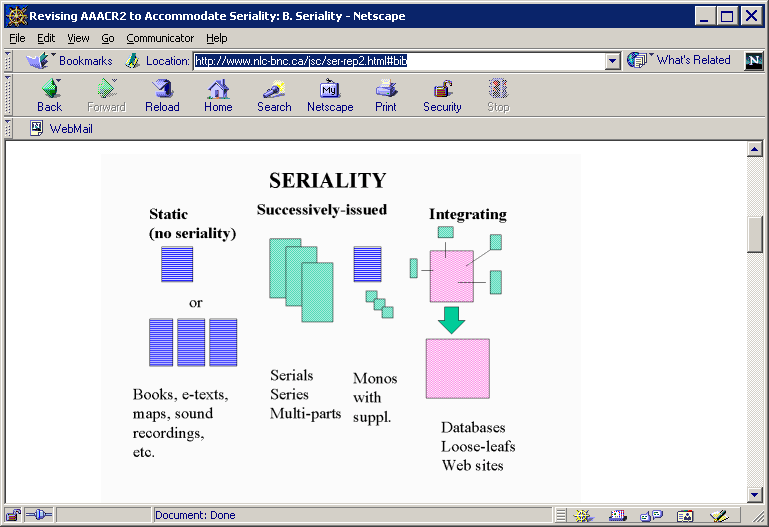Click the "Integrating" label
Image resolution: width=769 pixels, height=527 pixels.
(x=468, y=214)
